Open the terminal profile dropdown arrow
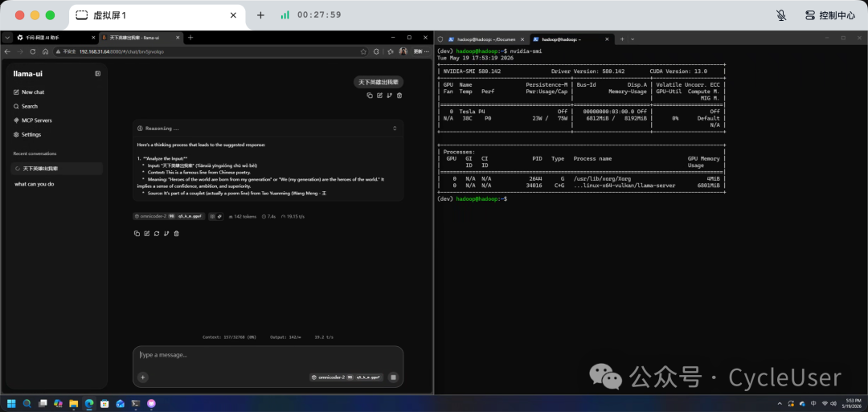Screen dimensions: 868x412 click(633, 39)
